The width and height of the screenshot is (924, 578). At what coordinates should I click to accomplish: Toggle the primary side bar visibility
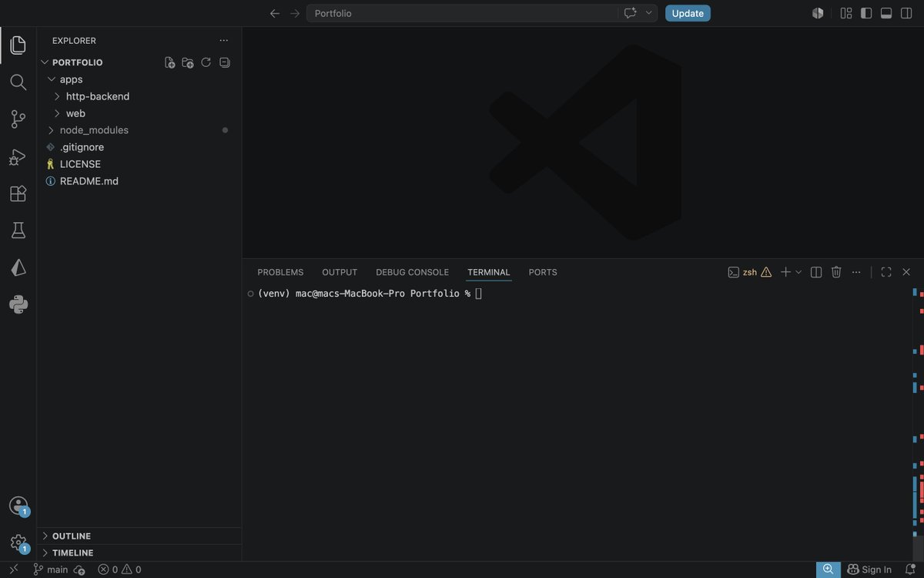pos(866,13)
